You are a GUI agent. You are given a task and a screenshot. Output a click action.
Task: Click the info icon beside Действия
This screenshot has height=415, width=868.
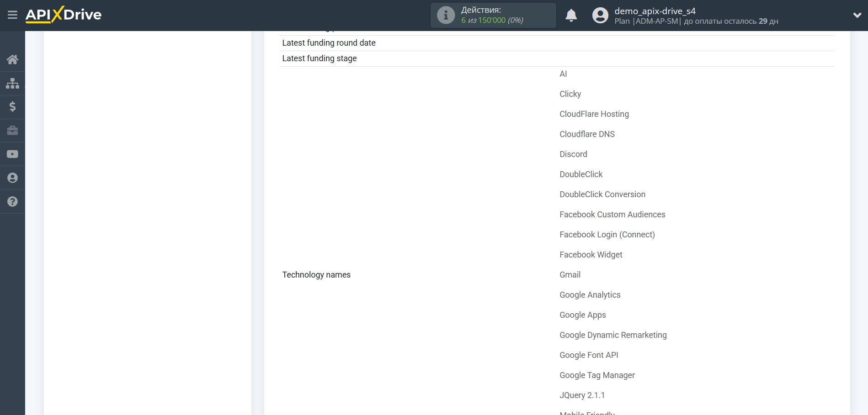pos(446,16)
